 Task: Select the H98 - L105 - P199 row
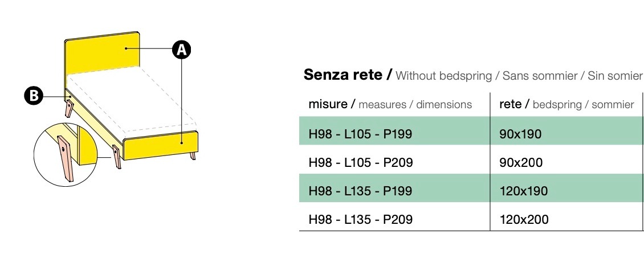[x=360, y=134]
